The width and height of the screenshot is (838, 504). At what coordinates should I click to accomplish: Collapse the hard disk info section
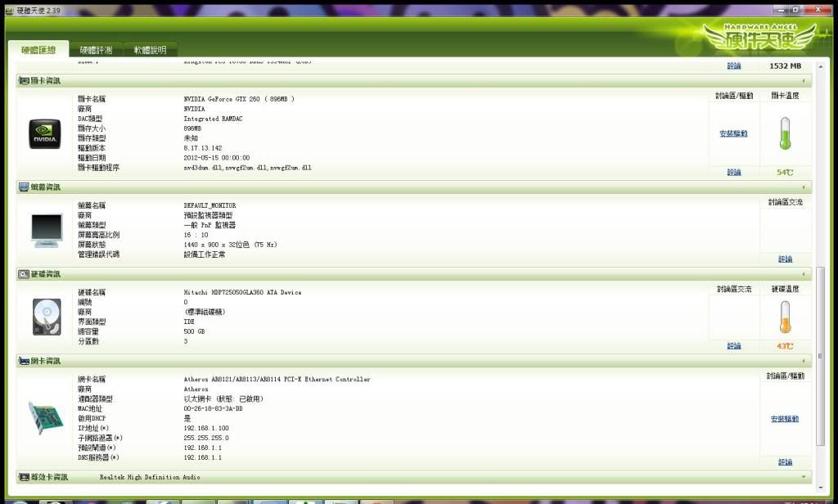point(804,274)
